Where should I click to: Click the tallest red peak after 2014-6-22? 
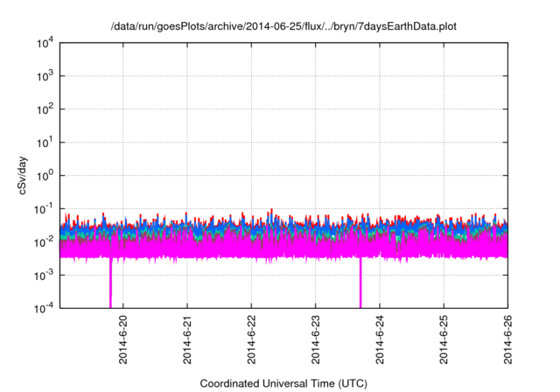pyautogui.click(x=271, y=212)
